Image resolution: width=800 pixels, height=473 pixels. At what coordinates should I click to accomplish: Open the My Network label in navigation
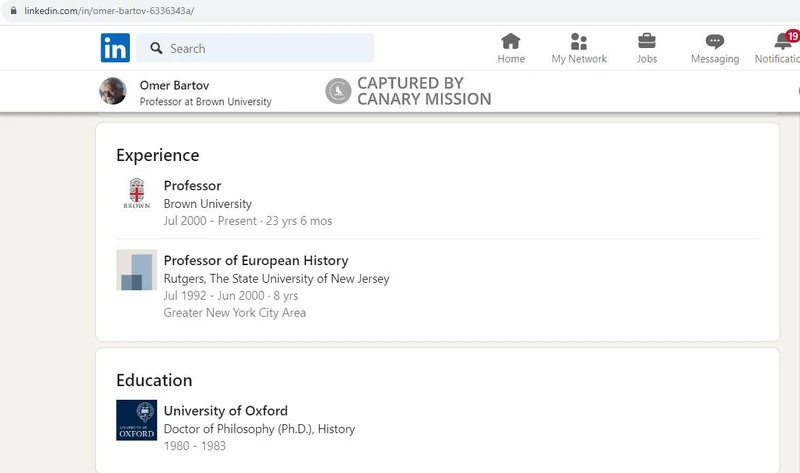coord(579,59)
